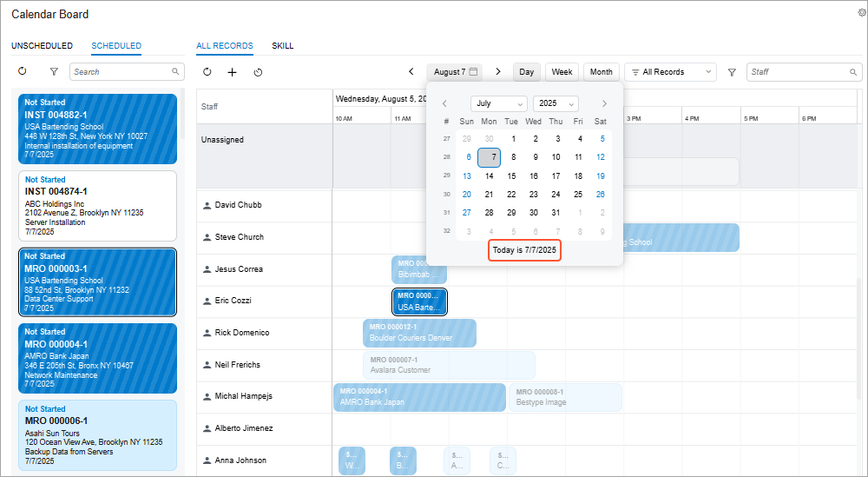Click person icon beside David Chubb
This screenshot has height=477, width=868.
coord(207,205)
